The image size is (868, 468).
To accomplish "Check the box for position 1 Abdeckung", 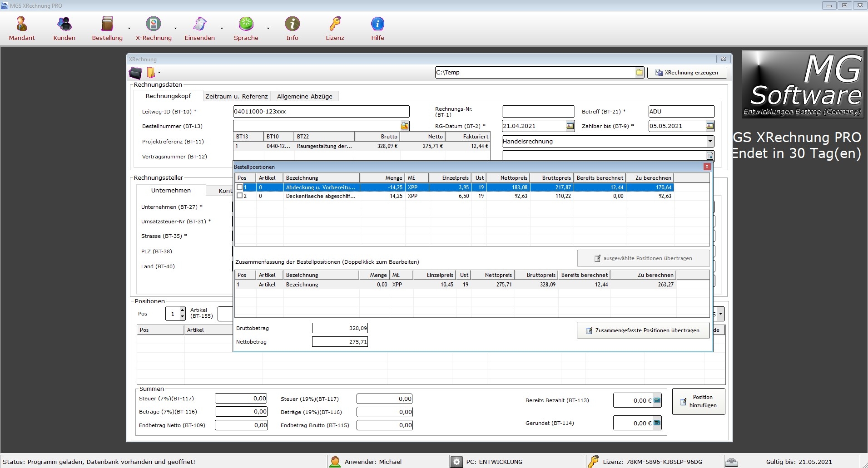I will [240, 187].
